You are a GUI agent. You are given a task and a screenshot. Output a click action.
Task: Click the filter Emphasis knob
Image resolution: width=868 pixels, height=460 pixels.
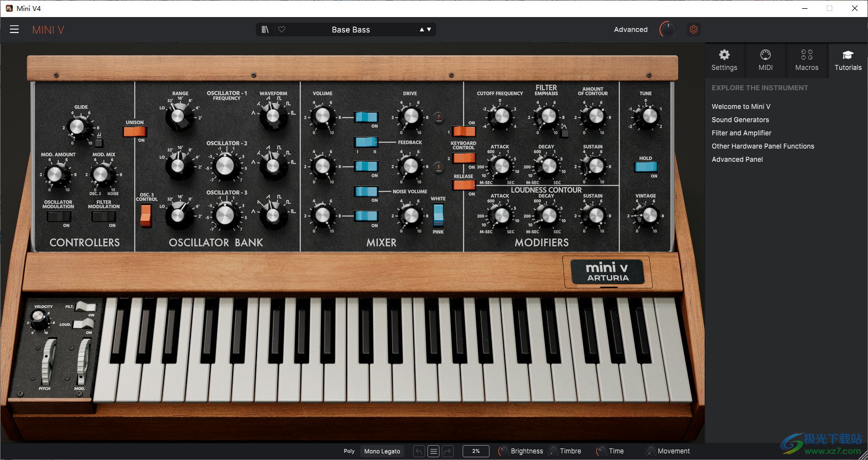(547, 116)
